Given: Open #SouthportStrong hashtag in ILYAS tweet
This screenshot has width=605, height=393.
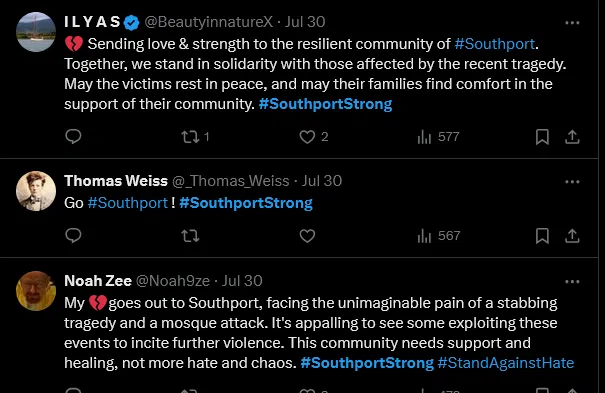Looking at the screenshot, I should [325, 104].
